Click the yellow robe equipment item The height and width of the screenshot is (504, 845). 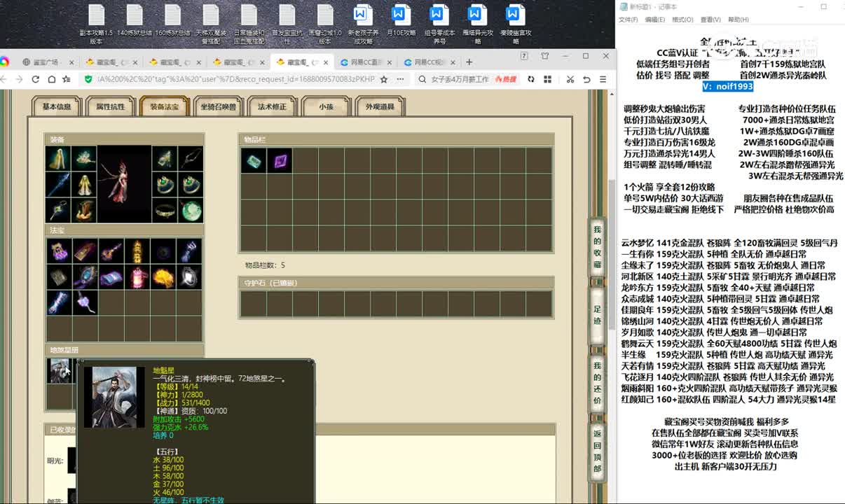(x=84, y=184)
